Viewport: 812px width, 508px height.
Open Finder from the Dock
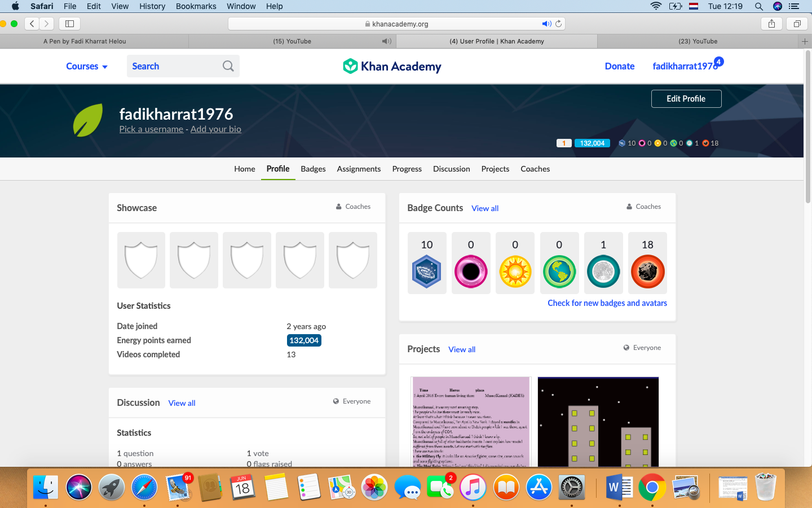click(46, 487)
